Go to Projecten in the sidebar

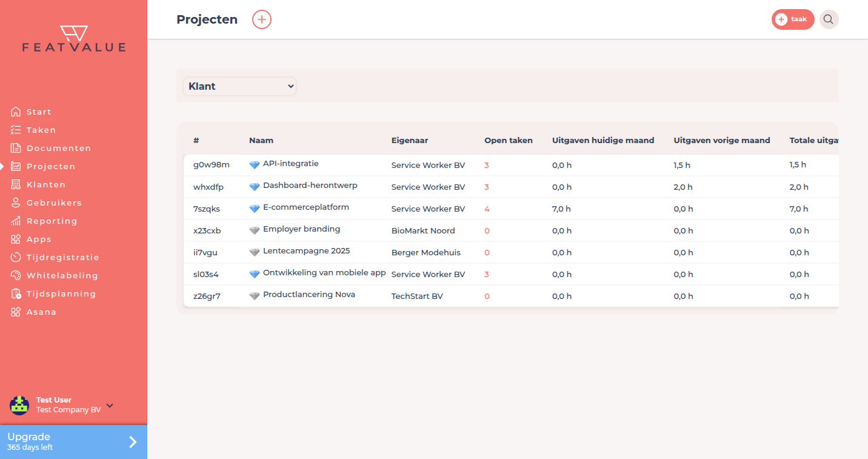pos(51,166)
